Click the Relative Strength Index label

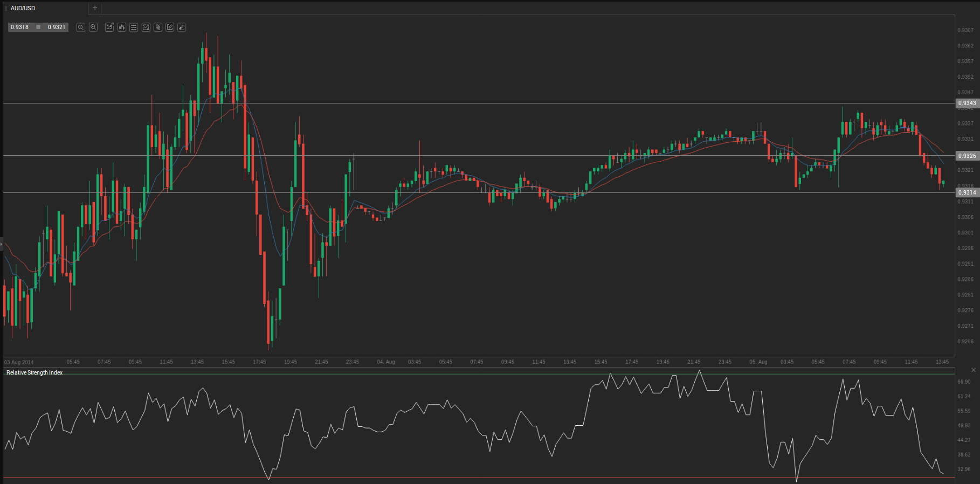pos(34,372)
